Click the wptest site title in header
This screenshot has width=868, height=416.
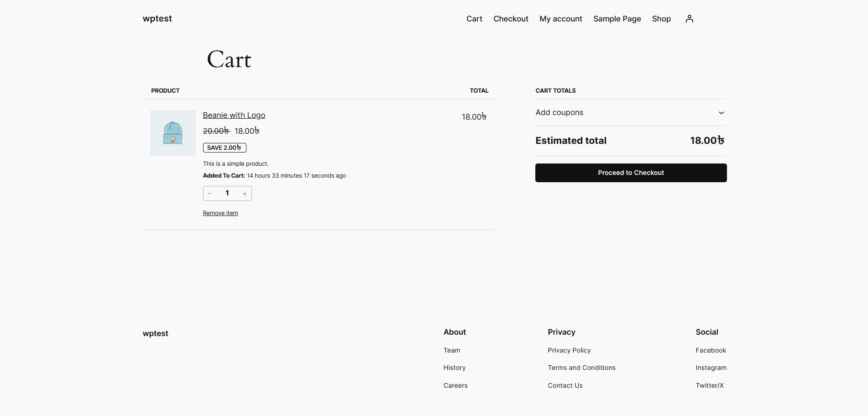coord(157,19)
